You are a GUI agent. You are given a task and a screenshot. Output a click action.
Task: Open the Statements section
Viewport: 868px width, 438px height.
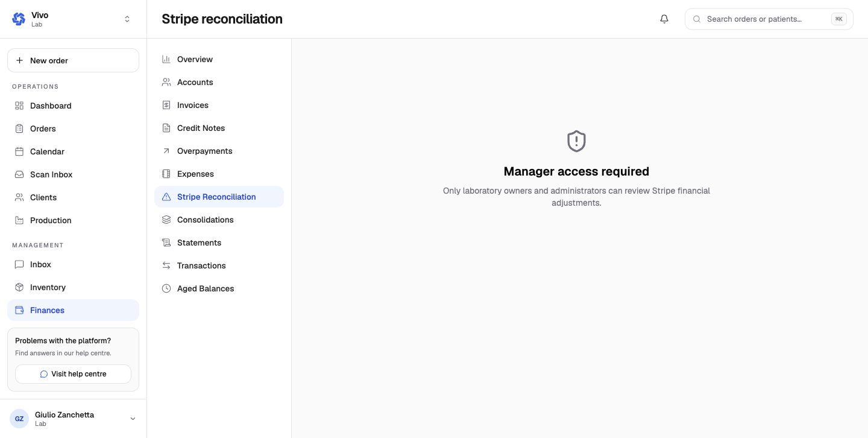[219, 243]
